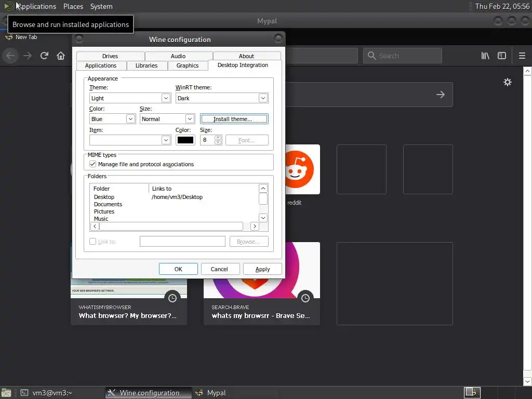
Task: Open the Color dropdown showing Blue
Action: pyautogui.click(x=112, y=119)
